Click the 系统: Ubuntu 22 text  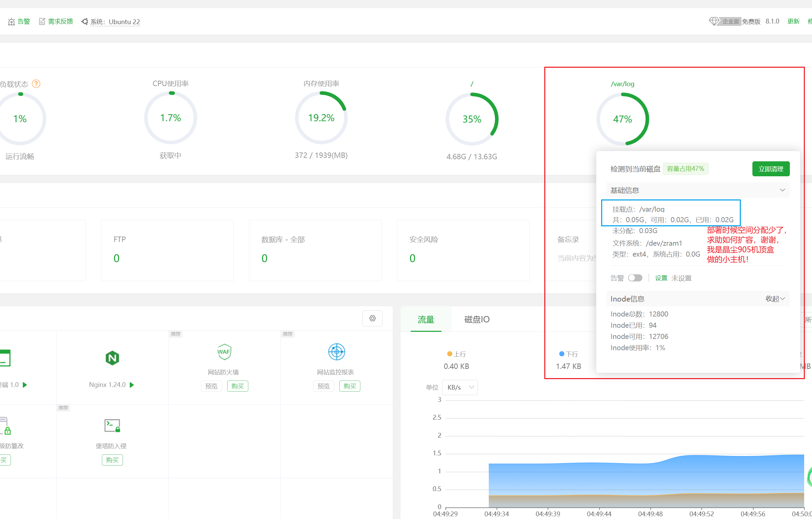click(115, 22)
